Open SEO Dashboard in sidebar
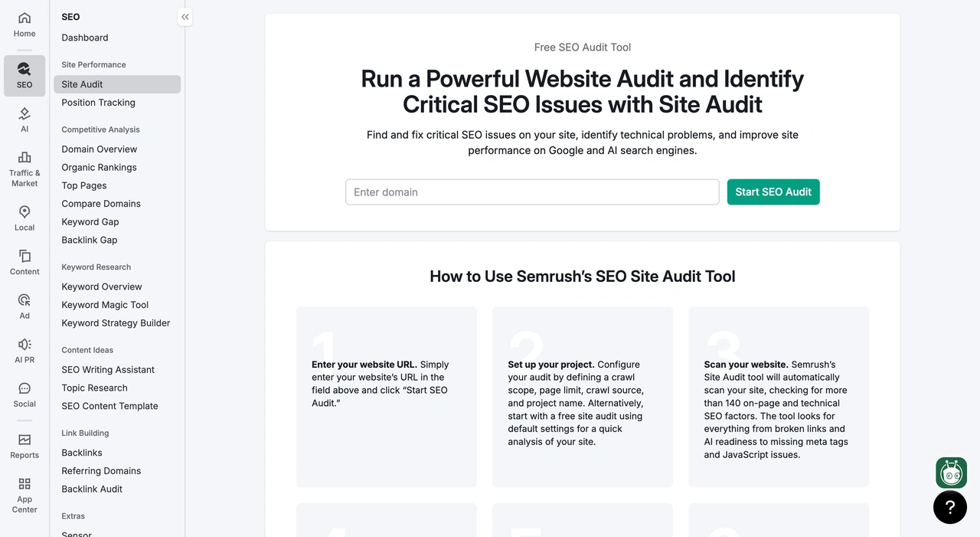This screenshot has width=980, height=537. (x=85, y=38)
